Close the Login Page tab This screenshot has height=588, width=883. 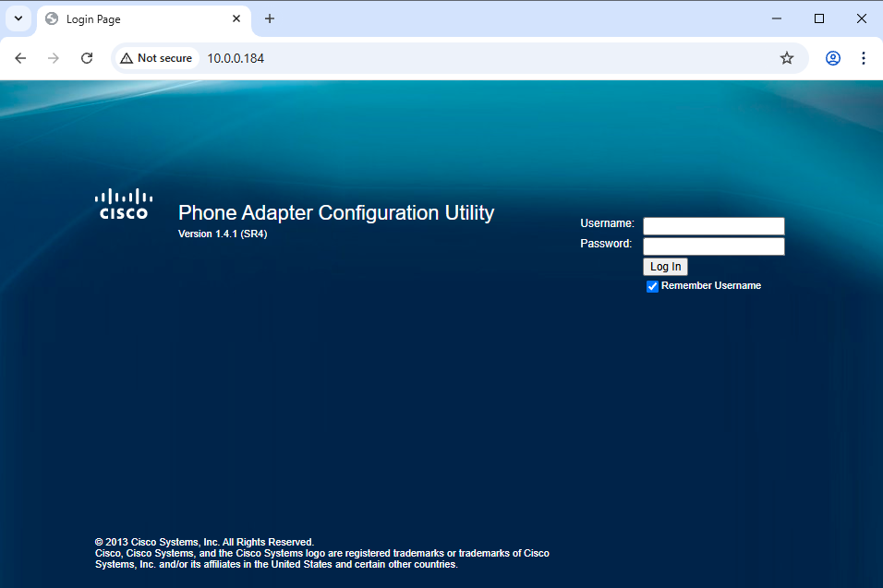click(236, 18)
